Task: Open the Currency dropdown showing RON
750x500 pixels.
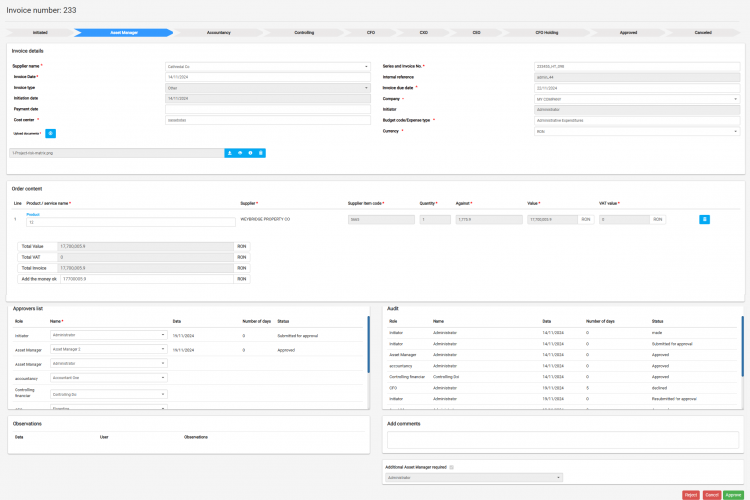Action: coord(637,131)
